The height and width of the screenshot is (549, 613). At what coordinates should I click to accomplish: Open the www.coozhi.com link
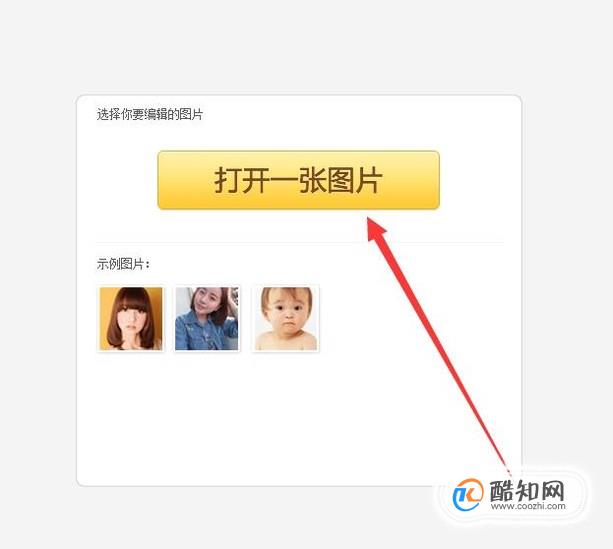(528, 506)
